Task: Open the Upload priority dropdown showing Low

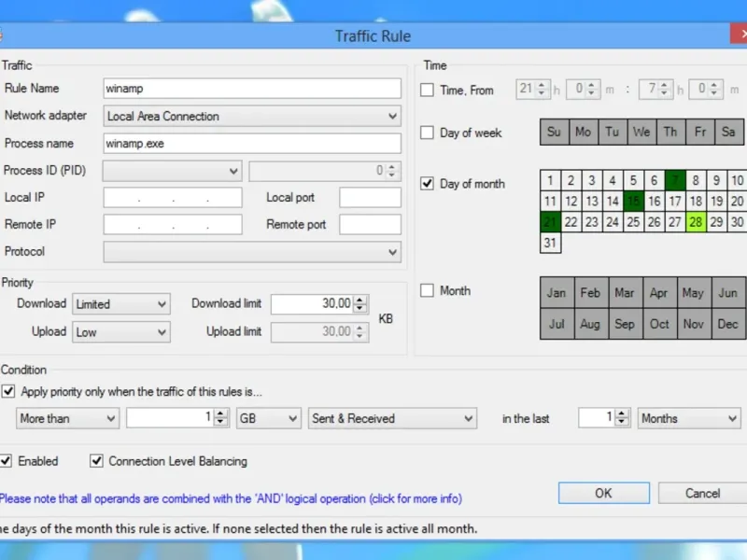Action: click(121, 332)
